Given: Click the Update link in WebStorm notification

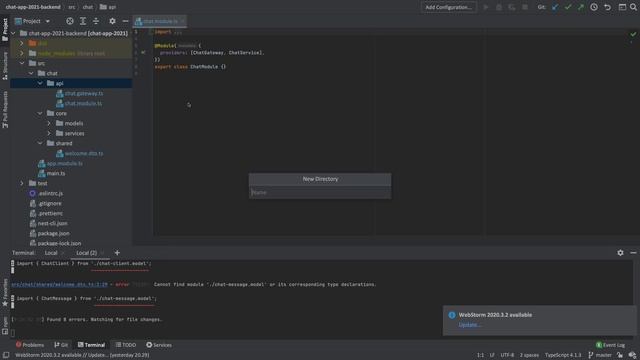Looking at the screenshot, I should pos(469,325).
